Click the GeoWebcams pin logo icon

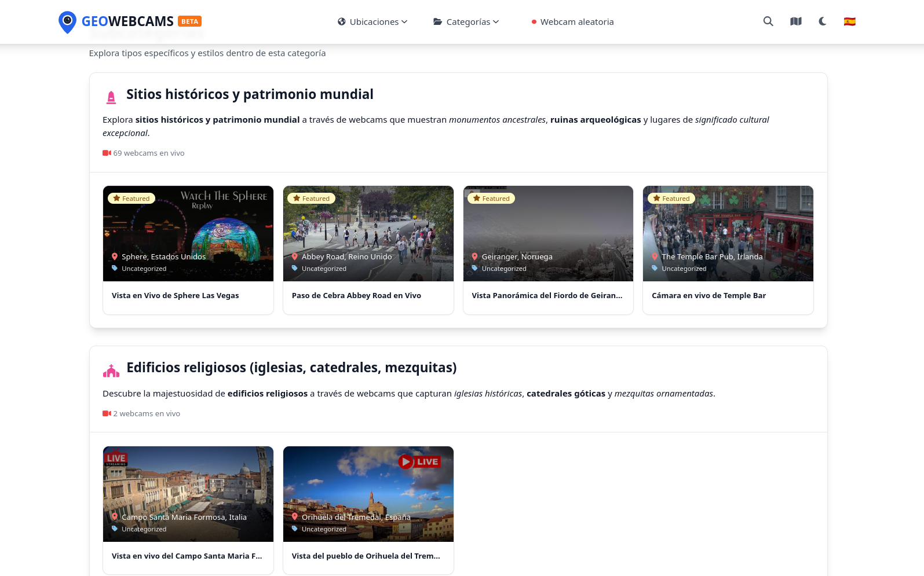pos(67,22)
